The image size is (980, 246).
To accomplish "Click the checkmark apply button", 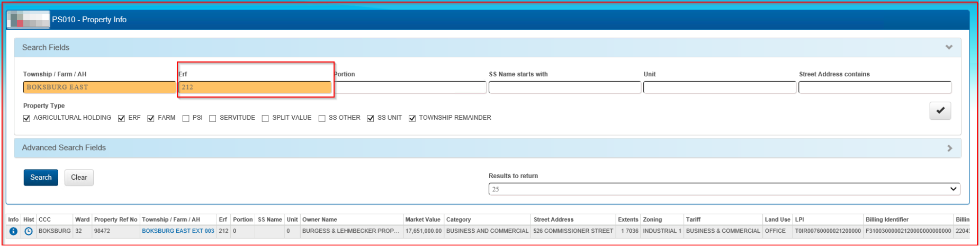I will pos(940,111).
